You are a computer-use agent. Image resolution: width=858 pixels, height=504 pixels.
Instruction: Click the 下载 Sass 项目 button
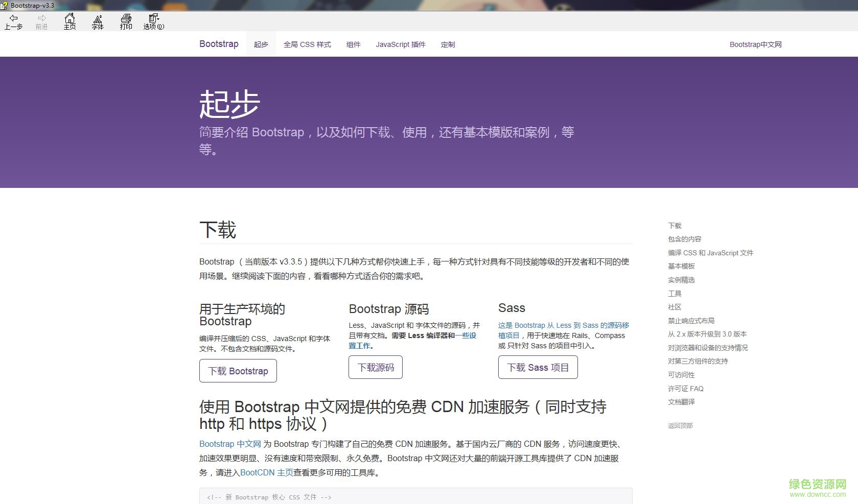538,367
